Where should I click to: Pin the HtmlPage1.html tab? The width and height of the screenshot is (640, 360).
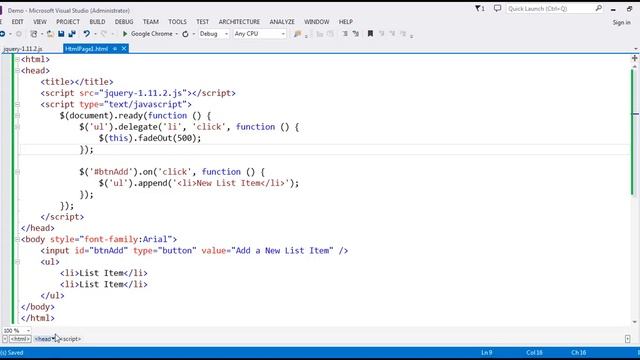coord(115,49)
